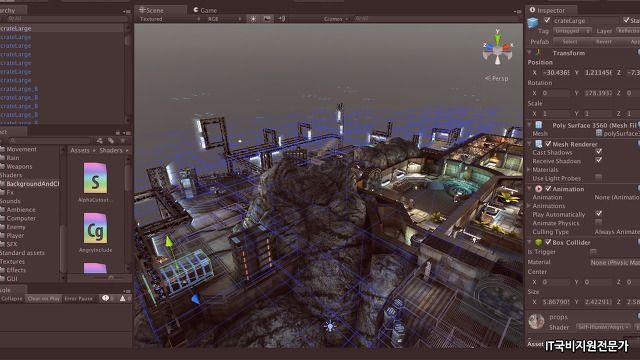Open the AlphaCutout shader asset icon
640x360 pixels.
pos(96,178)
